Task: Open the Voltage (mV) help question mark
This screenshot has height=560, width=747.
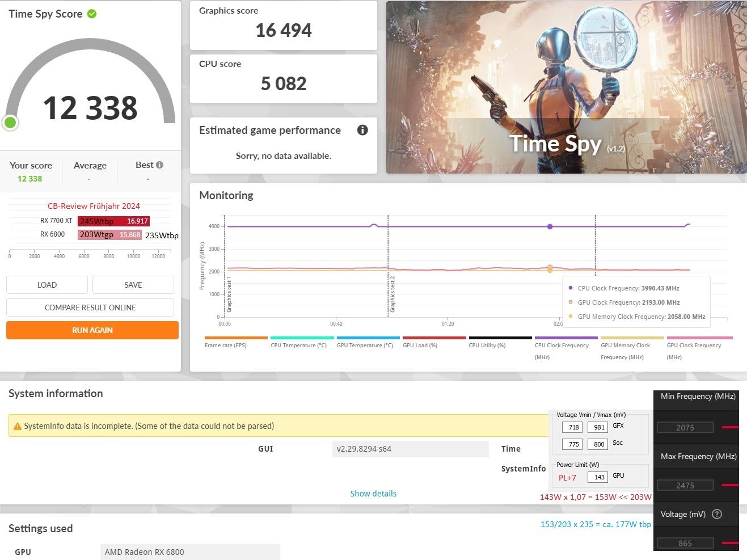Action: (717, 514)
